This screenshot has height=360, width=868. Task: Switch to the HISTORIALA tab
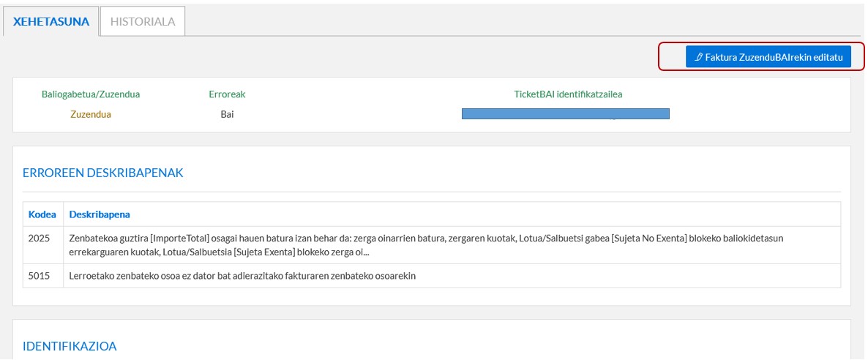point(143,21)
